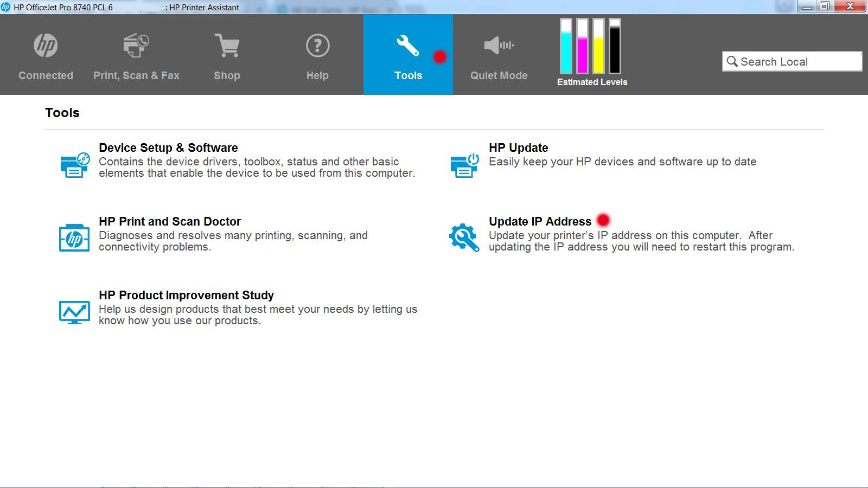
Task: Click the HP icon in the title bar
Action: click(x=5, y=7)
